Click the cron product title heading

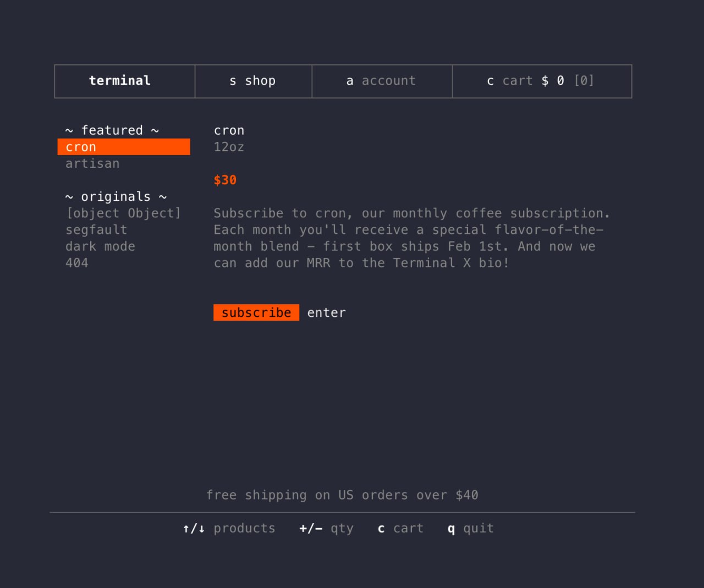click(x=229, y=130)
